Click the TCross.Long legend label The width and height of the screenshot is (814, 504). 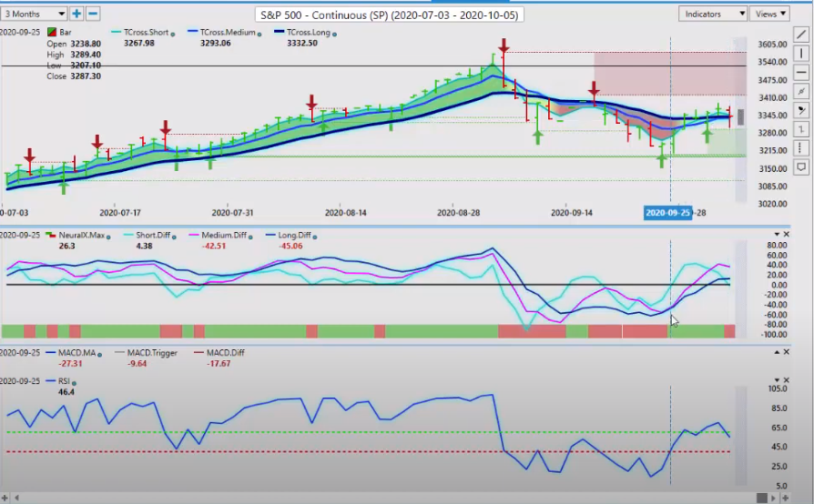[x=309, y=32]
